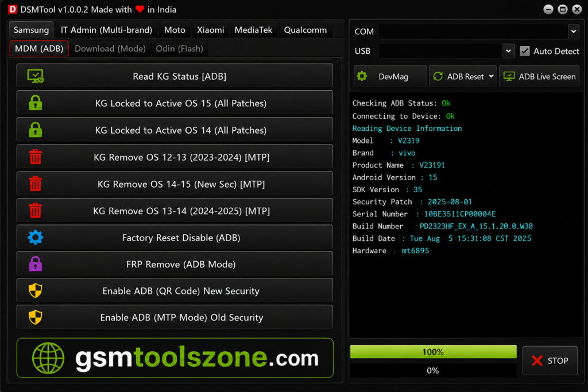The image size is (588, 392).
Task: Select the Qualcomm tab
Action: 305,30
